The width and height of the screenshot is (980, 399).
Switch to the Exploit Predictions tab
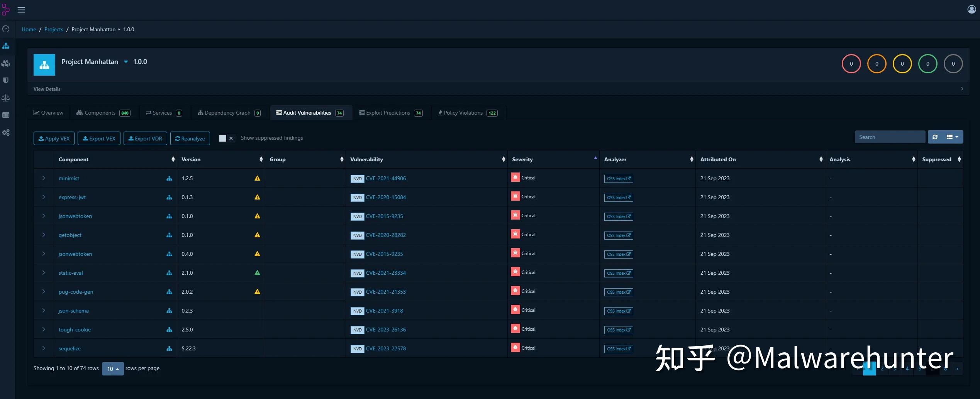pyautogui.click(x=388, y=113)
